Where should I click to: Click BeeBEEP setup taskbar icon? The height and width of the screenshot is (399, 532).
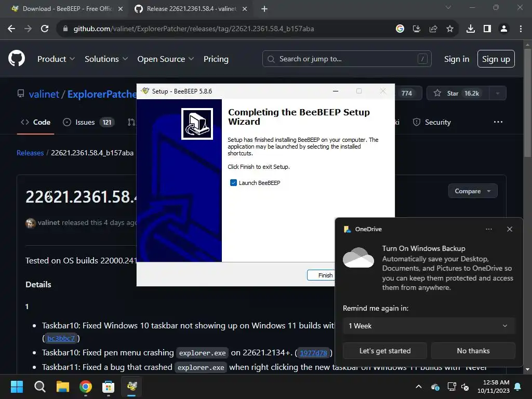[131, 387]
